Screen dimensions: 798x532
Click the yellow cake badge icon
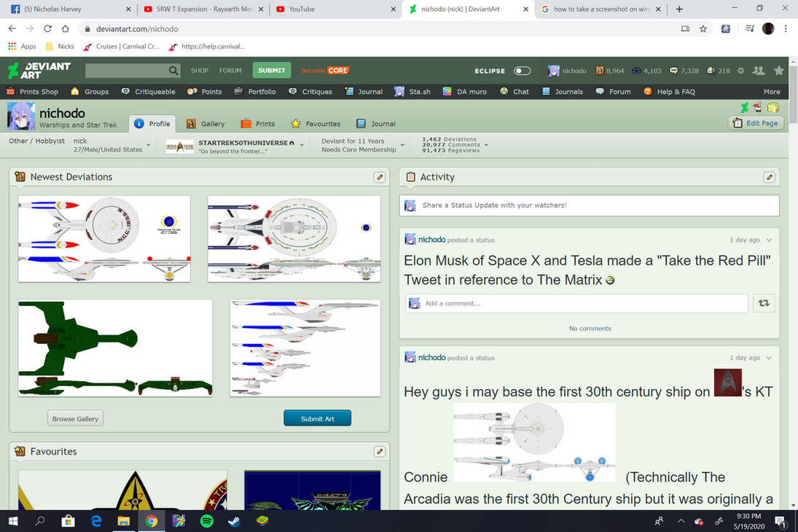click(x=773, y=107)
